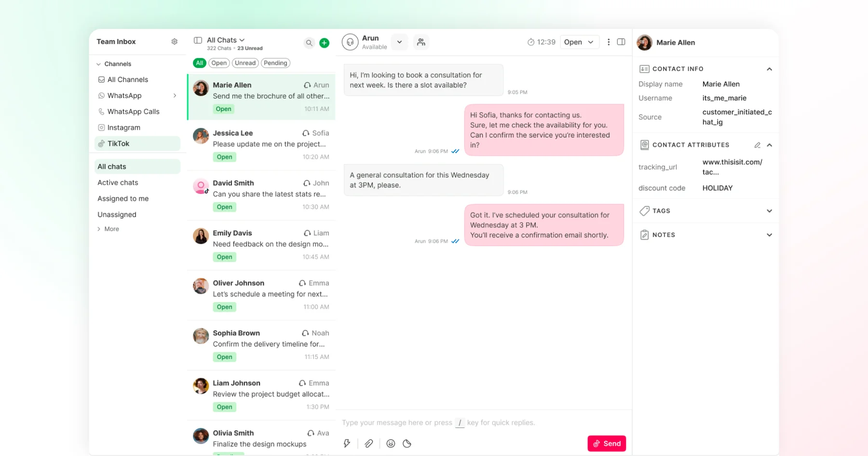Edit contact attributes pencil icon
The image size is (868, 456).
tap(757, 145)
